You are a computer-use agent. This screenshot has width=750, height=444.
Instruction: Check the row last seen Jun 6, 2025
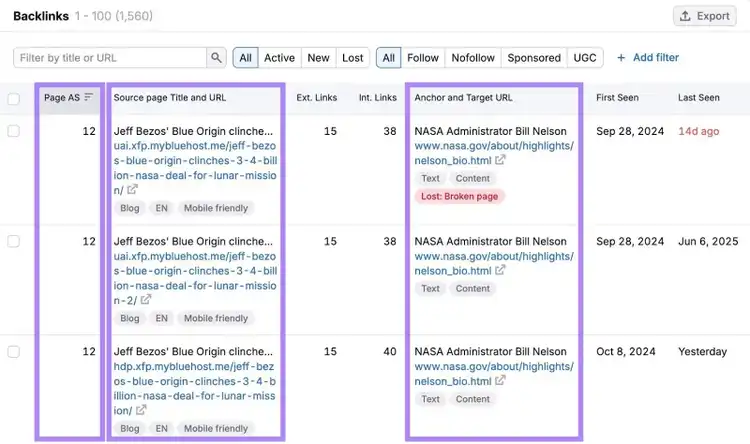[x=14, y=241]
